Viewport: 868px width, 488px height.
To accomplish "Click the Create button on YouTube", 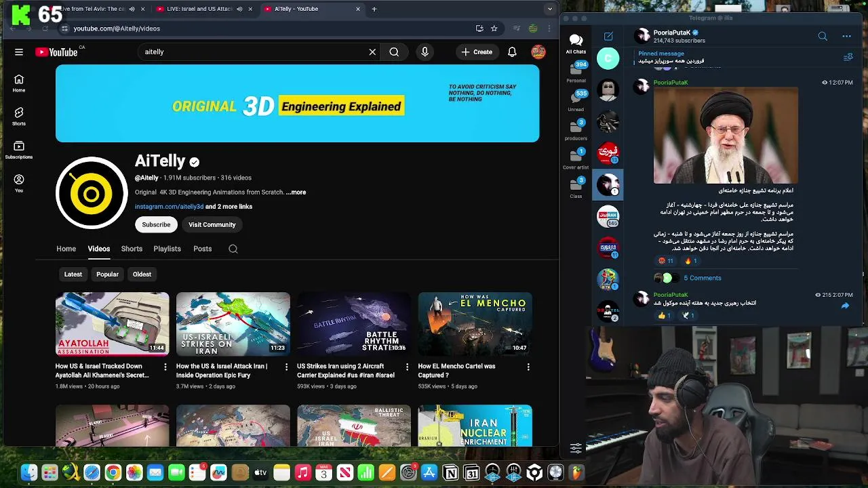I will [x=477, y=52].
